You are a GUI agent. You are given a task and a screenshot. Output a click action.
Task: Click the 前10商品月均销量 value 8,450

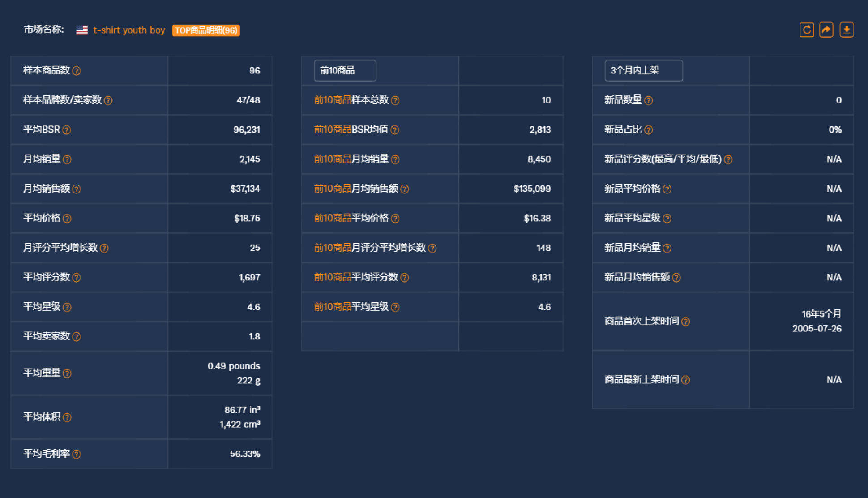tap(539, 159)
